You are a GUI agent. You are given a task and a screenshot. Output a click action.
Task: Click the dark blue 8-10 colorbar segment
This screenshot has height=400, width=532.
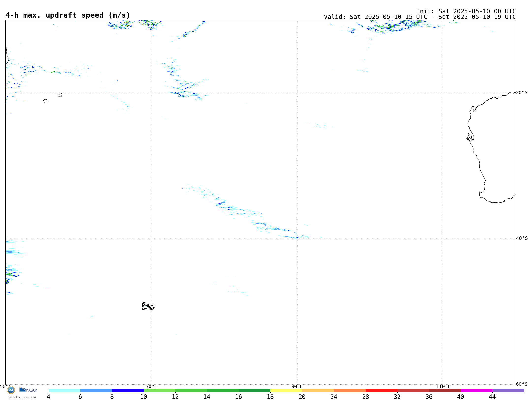click(128, 390)
